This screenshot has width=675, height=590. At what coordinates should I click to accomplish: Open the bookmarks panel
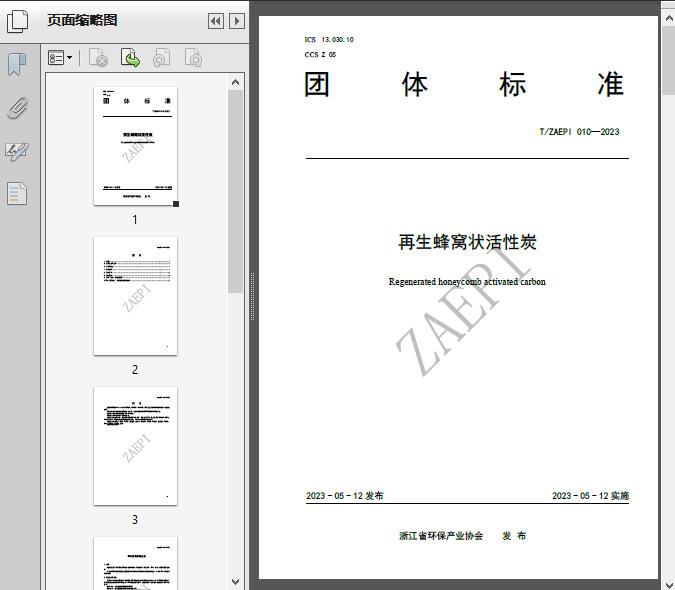pyautogui.click(x=17, y=65)
